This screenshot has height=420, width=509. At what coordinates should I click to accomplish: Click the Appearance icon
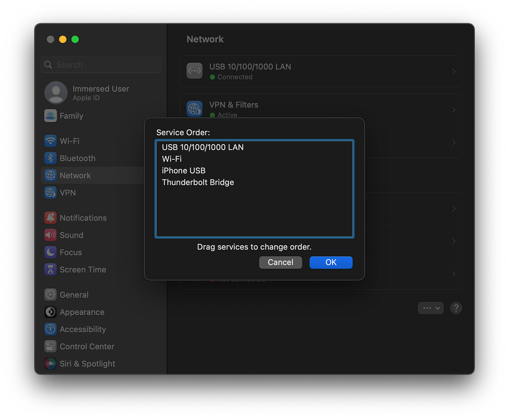pos(51,312)
